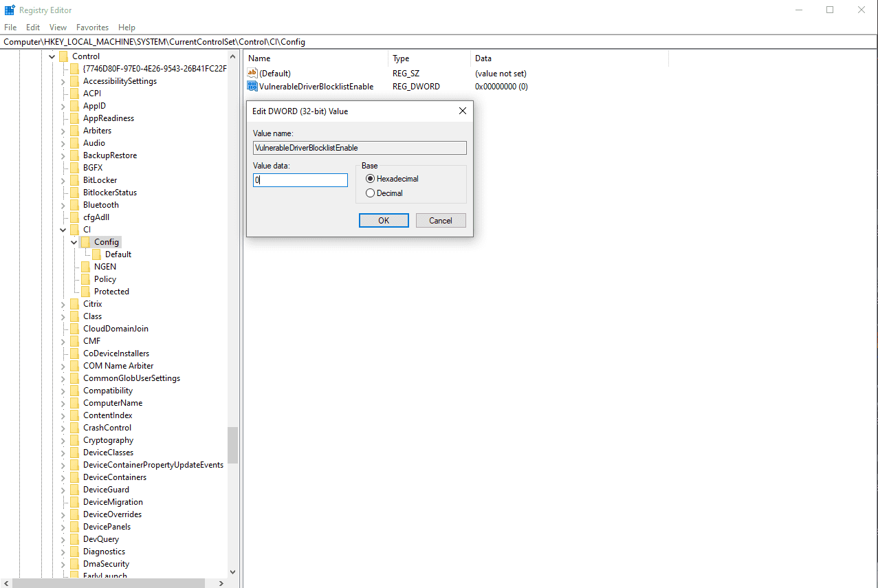Click the Registry Editor app icon in title bar
The width and height of the screenshot is (878, 588).
point(10,10)
